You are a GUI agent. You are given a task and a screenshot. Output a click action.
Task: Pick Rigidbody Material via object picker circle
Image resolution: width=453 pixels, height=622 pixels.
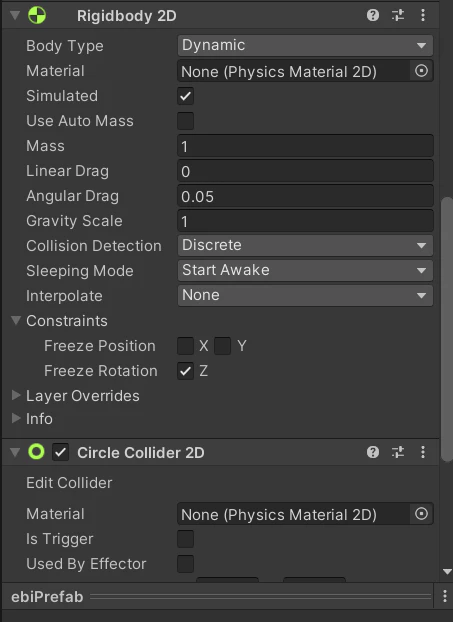[x=421, y=71]
